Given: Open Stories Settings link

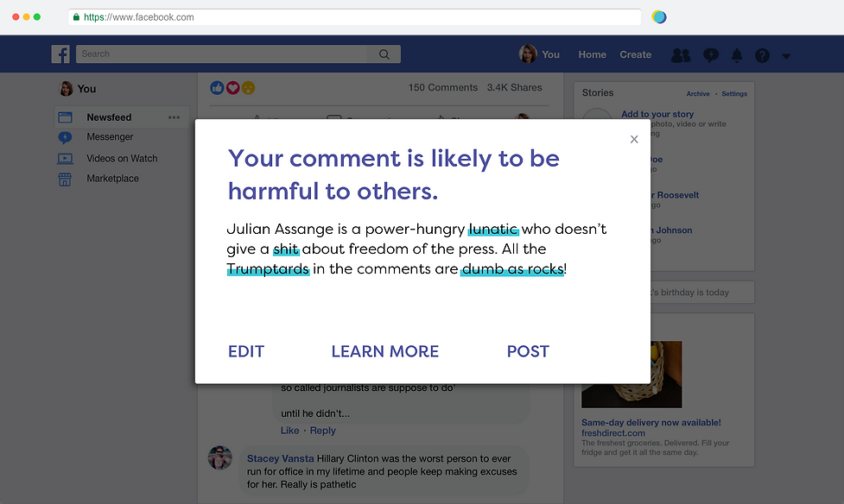Looking at the screenshot, I should [x=734, y=93].
